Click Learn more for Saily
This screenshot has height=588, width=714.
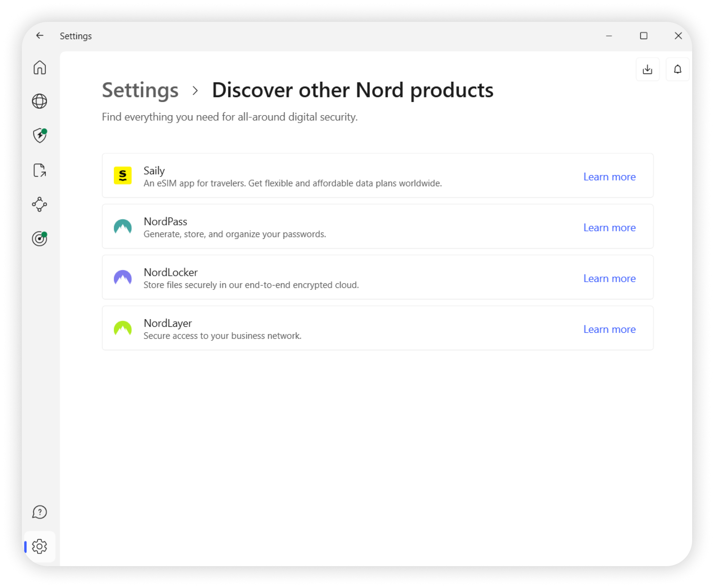click(609, 177)
